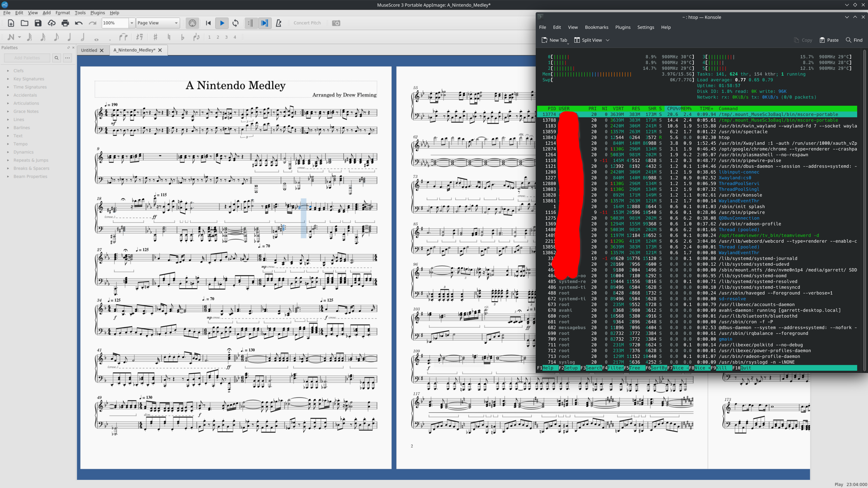Click the Undo arrow icon
This screenshot has height=488, width=868.
click(x=78, y=23)
